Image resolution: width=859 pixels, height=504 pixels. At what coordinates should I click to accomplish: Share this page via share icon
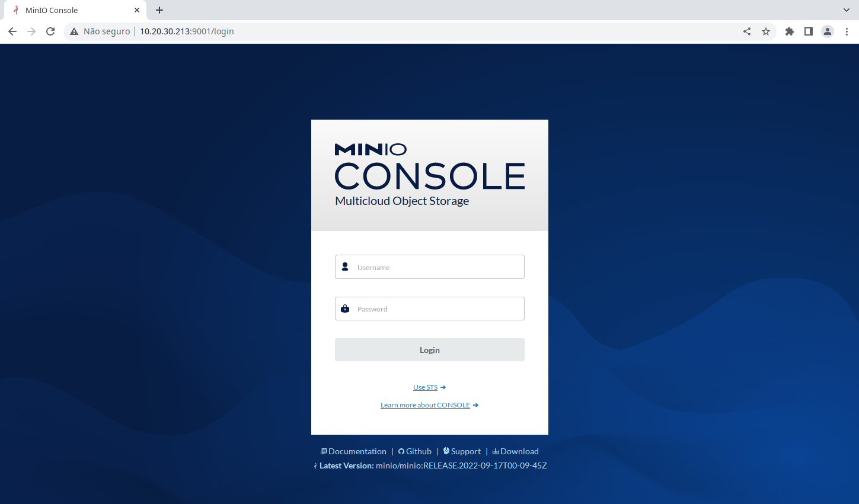coord(747,31)
